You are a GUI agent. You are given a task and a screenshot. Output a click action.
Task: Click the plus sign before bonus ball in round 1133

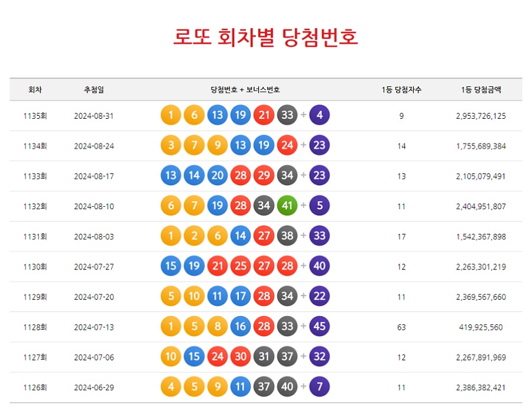pos(303,176)
